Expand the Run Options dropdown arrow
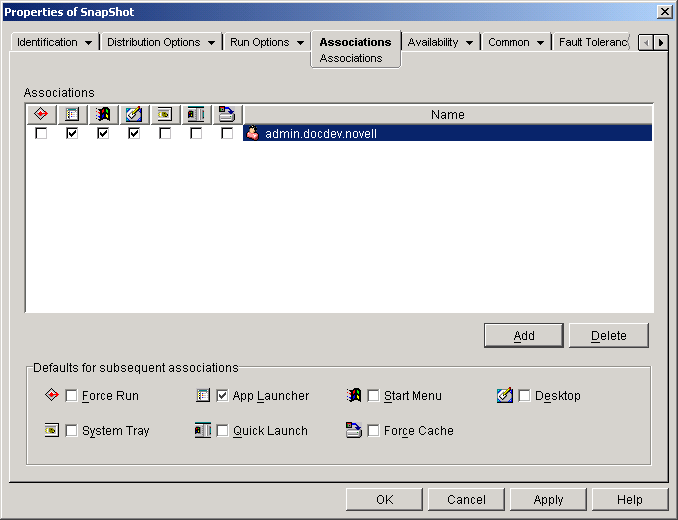 [x=301, y=43]
